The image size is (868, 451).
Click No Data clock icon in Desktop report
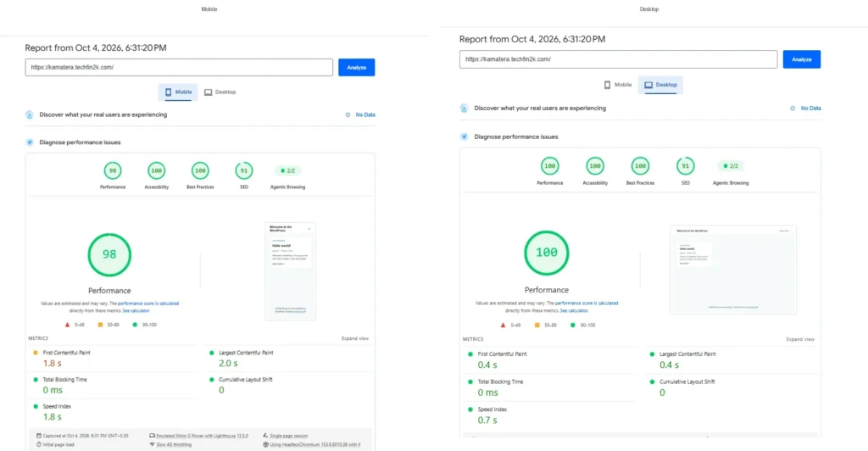tap(793, 109)
